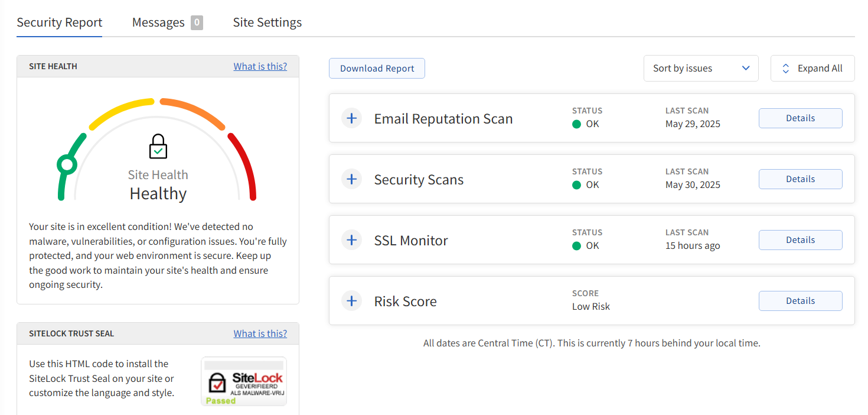
Task: Click the Expand All button
Action: tap(812, 69)
